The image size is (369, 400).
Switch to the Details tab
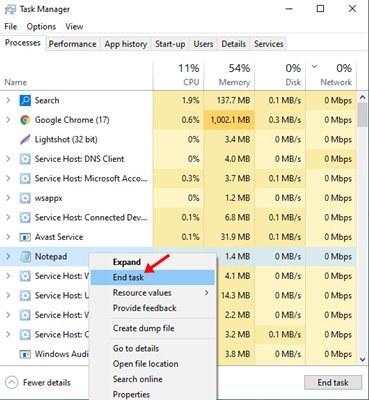(234, 44)
